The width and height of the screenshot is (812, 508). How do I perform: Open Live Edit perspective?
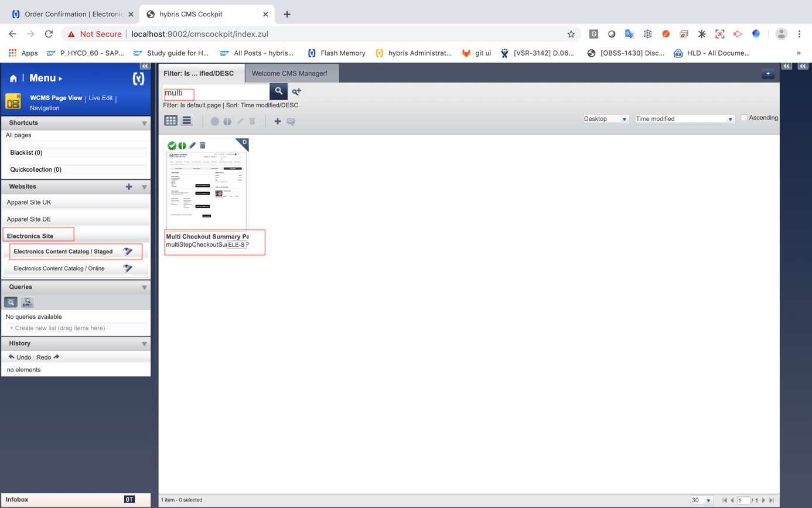coord(100,98)
